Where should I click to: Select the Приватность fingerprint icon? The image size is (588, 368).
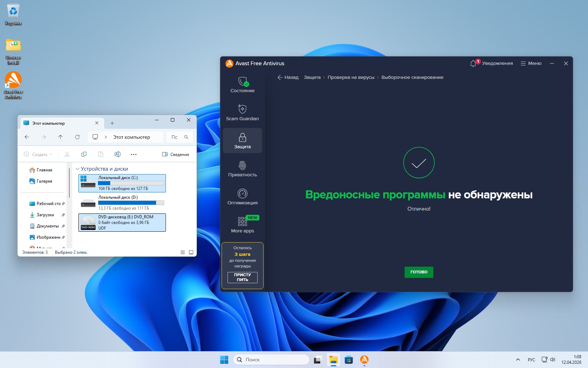[242, 165]
